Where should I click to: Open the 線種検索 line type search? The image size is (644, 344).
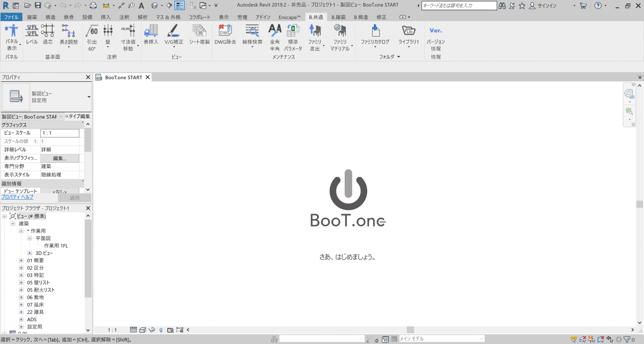[x=252, y=36]
